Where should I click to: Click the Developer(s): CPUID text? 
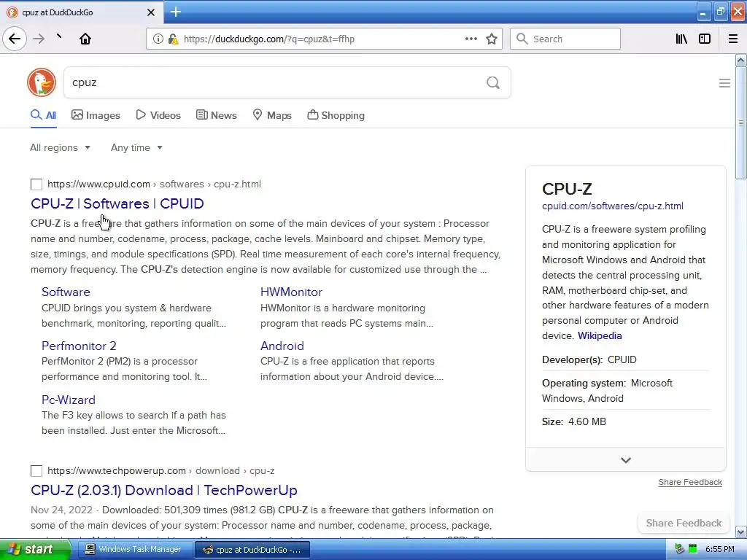(x=589, y=360)
